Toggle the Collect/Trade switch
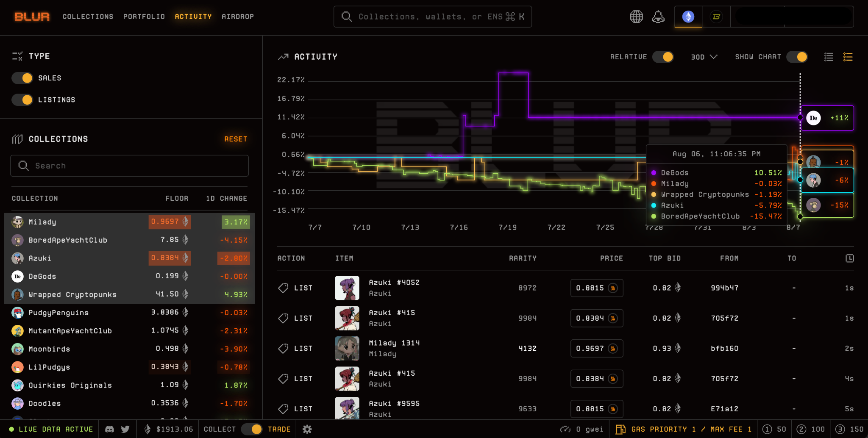Screen dimensions: 868x438 [252, 429]
